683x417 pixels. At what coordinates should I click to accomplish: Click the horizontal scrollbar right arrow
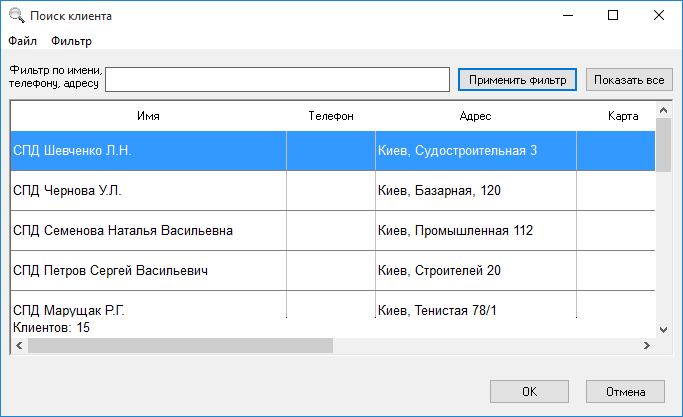(647, 346)
